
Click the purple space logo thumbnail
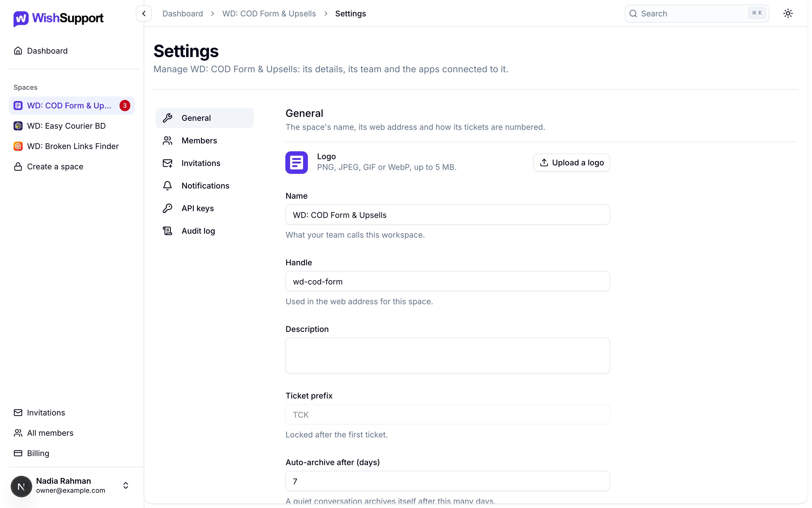[297, 163]
